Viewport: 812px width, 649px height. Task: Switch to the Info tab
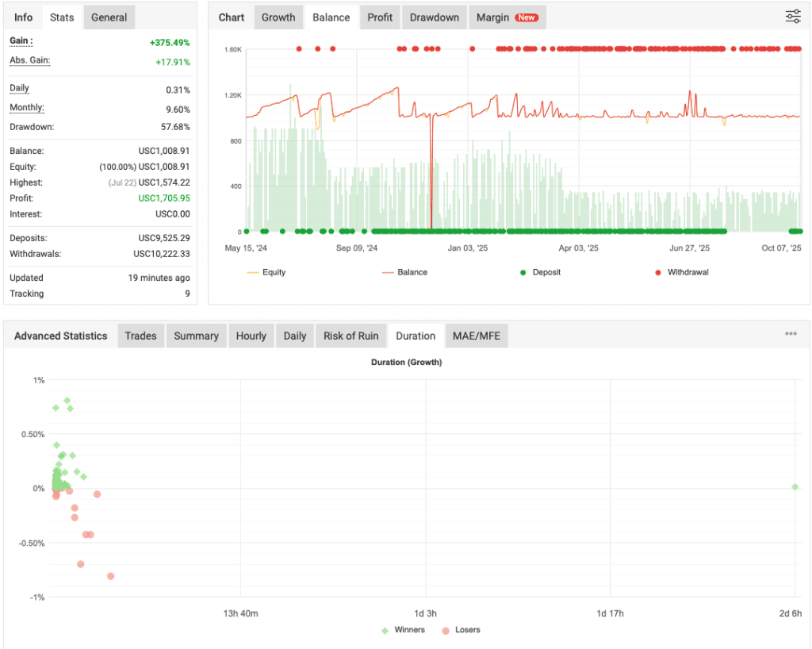point(23,16)
